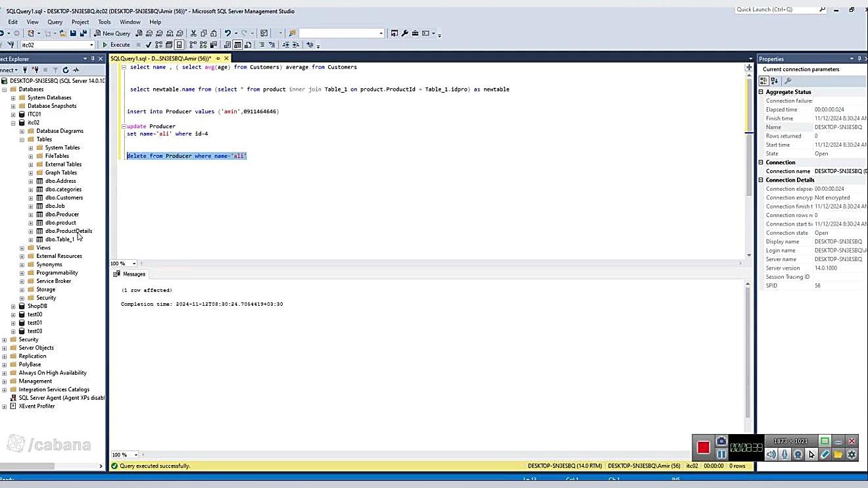
Task: Open the Window menu
Action: click(130, 22)
